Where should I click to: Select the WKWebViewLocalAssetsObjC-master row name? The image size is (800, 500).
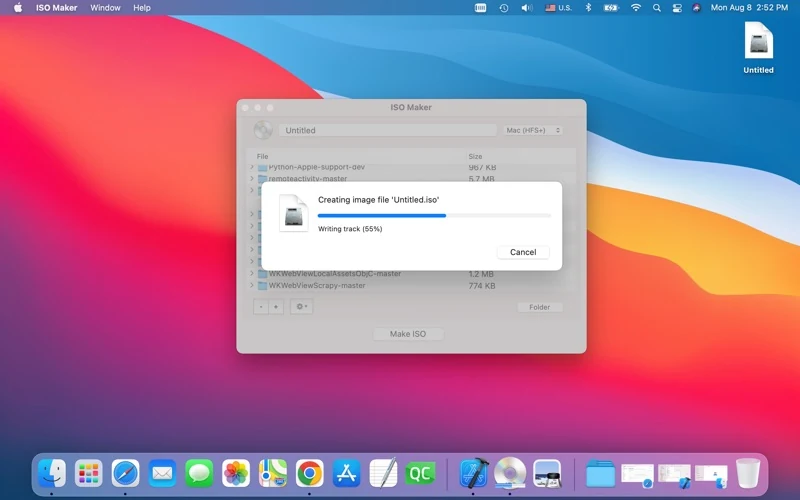coord(335,273)
